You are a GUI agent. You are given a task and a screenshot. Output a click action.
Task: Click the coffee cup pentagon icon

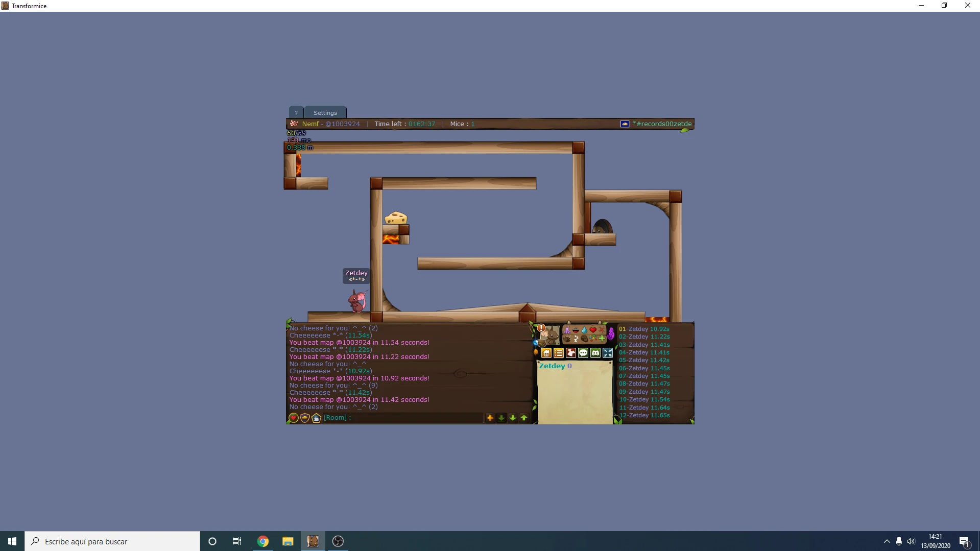316,418
